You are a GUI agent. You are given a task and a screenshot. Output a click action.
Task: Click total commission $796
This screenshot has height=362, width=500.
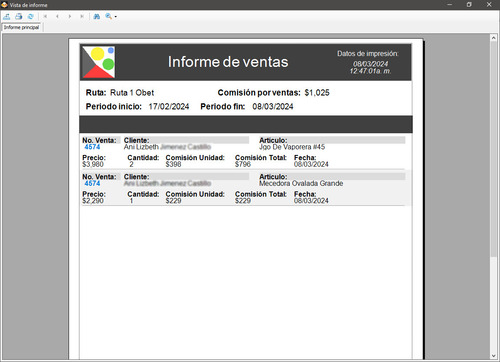[x=243, y=164]
